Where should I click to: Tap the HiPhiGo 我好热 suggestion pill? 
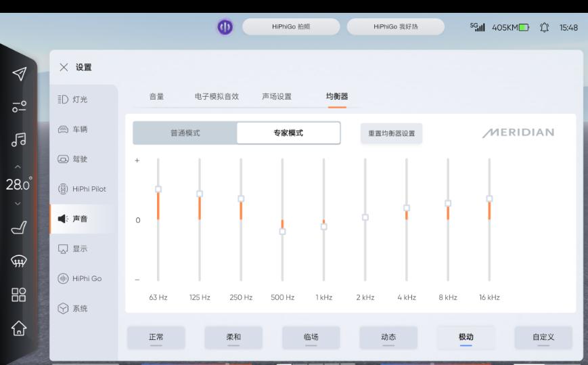click(x=396, y=26)
